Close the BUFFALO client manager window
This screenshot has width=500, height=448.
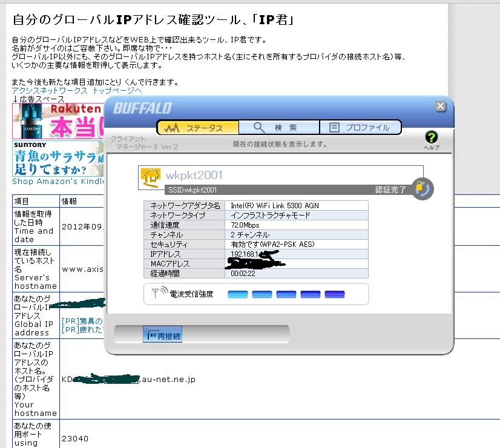pos(440,106)
